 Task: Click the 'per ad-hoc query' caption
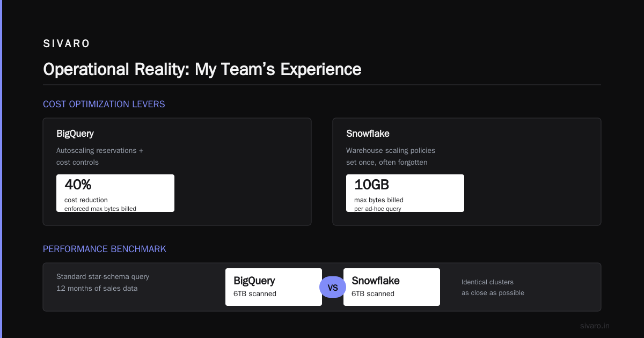point(378,209)
